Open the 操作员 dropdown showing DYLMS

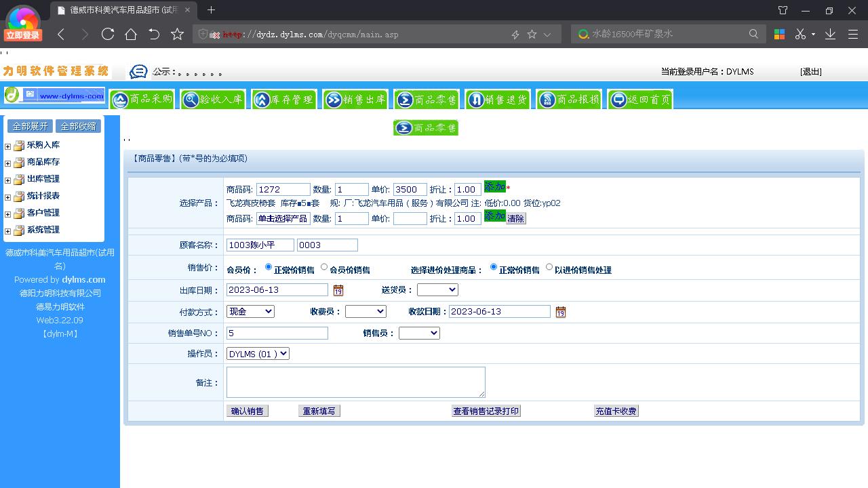(x=257, y=353)
